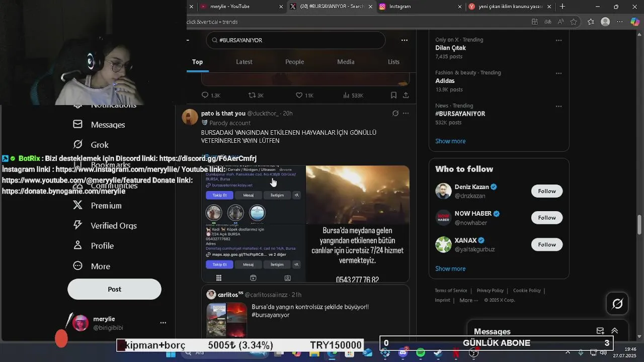Go to Verified Orgs
The height and width of the screenshot is (362, 644).
click(x=105, y=226)
